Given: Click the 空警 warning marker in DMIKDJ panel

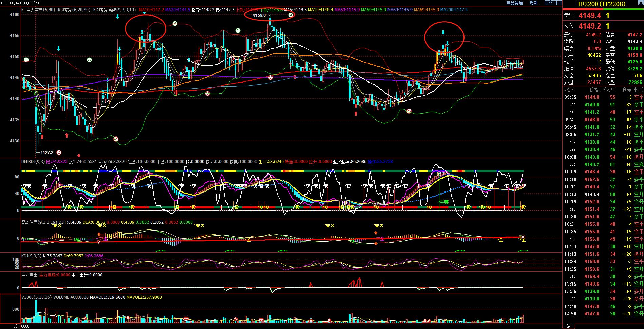Looking at the screenshot, I should point(444,202).
